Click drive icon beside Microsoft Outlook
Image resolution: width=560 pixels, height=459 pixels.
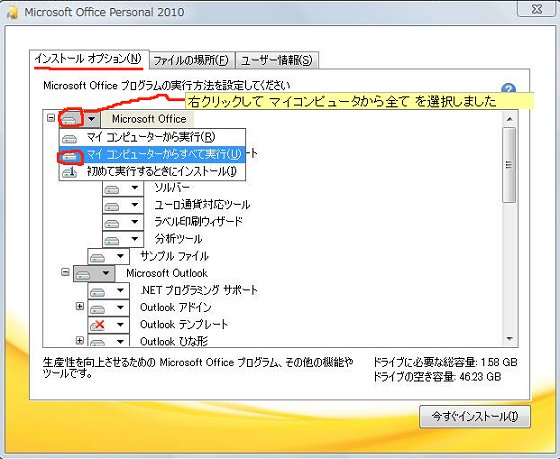coord(83,274)
